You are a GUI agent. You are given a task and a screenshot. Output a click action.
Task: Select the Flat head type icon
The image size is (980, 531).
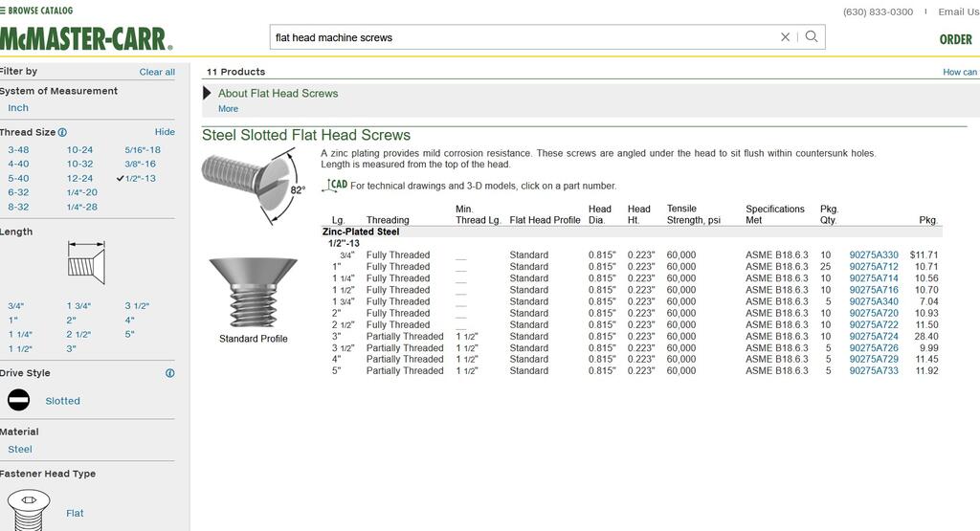[29, 510]
